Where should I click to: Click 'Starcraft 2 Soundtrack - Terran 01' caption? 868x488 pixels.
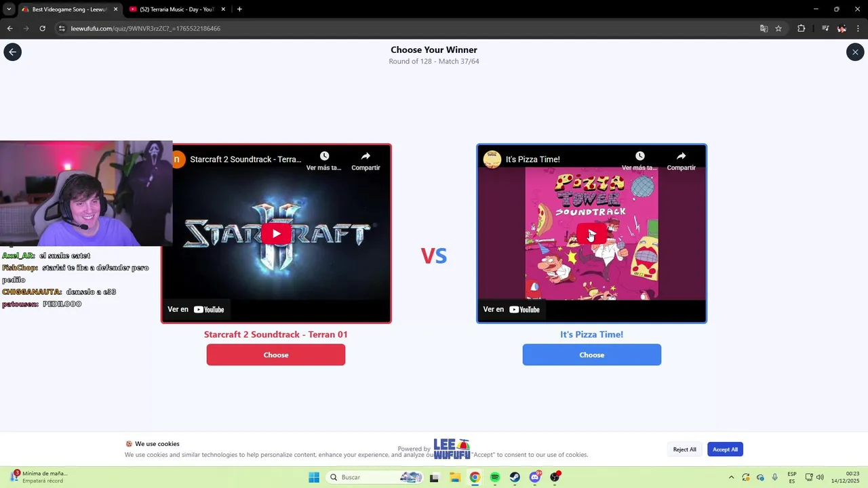276,334
